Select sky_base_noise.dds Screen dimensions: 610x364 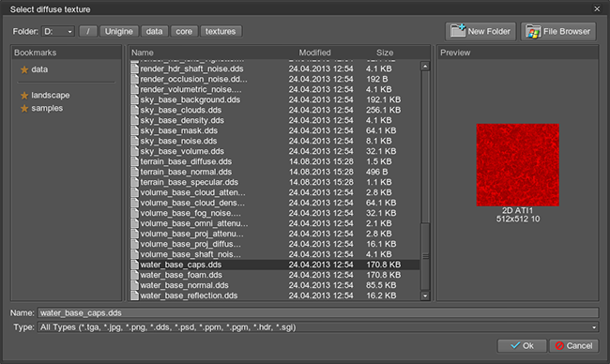275,141
